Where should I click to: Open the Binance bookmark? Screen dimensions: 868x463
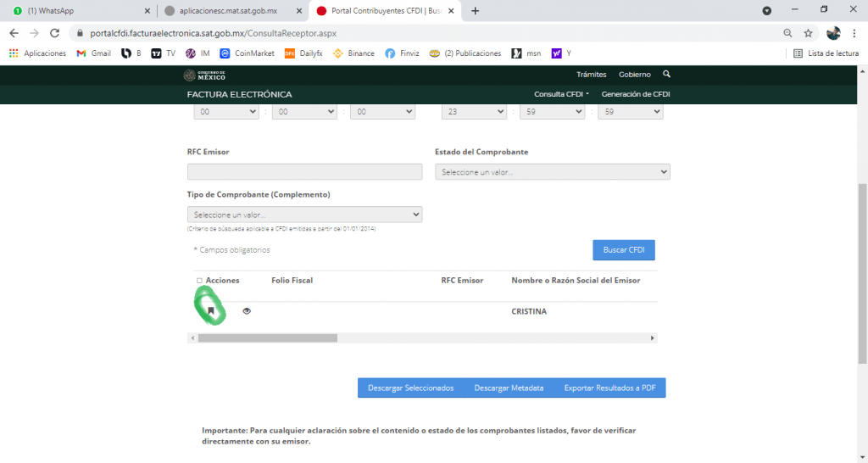tap(353, 53)
